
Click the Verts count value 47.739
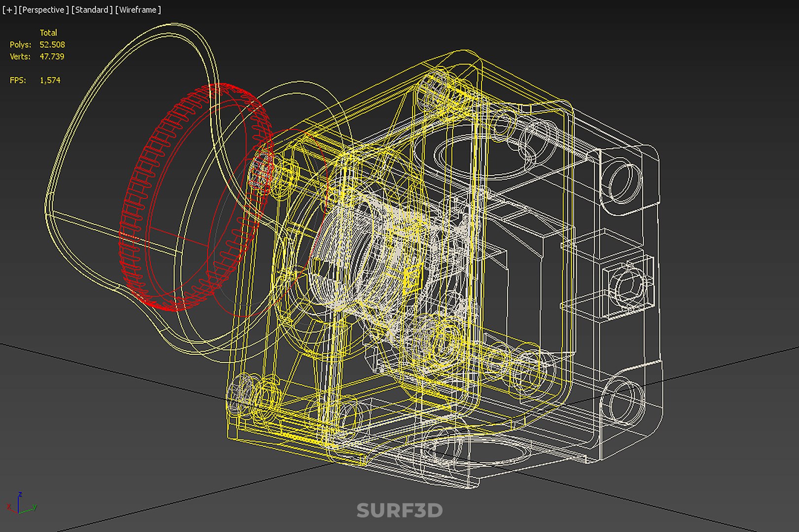[52, 56]
